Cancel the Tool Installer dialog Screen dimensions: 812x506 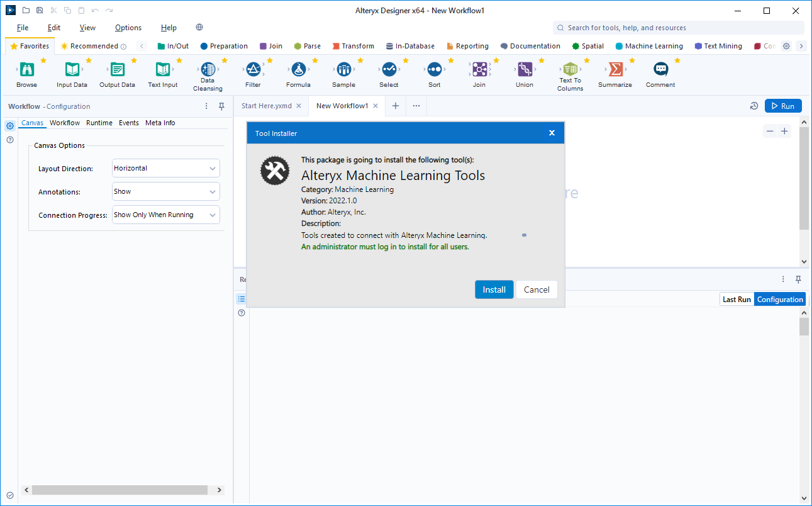coord(537,290)
